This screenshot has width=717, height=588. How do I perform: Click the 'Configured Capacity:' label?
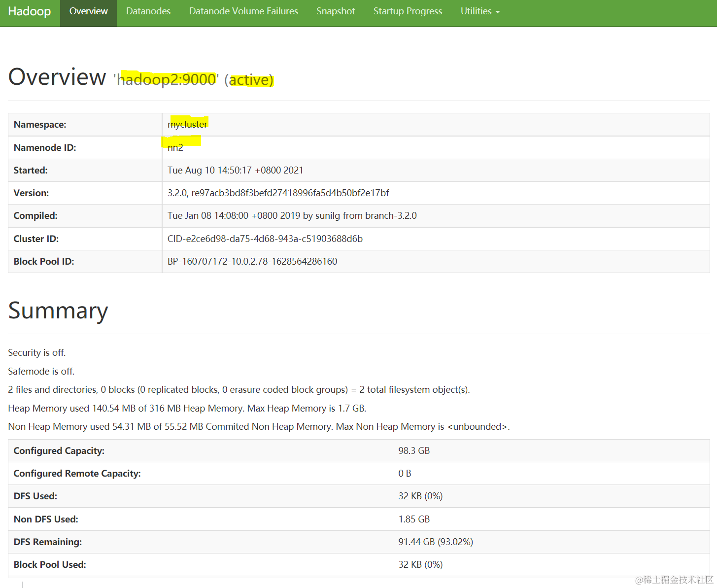pos(59,450)
